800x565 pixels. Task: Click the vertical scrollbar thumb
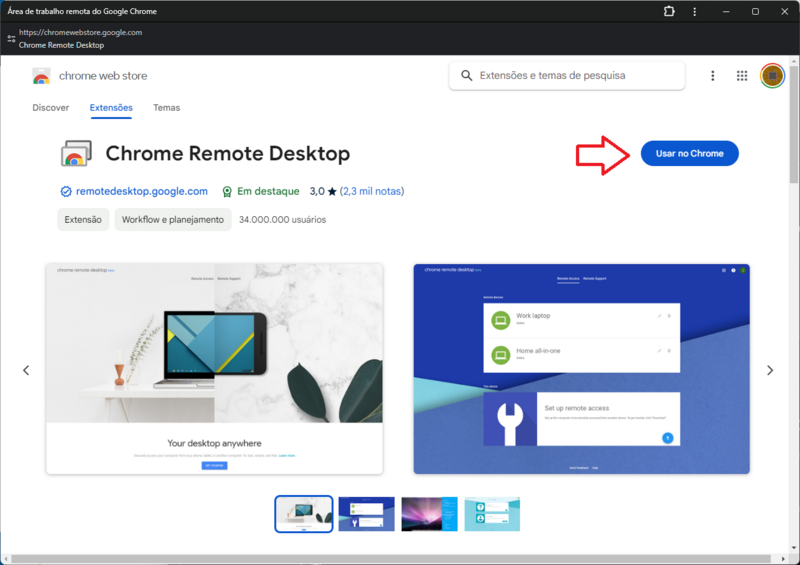coord(793,124)
